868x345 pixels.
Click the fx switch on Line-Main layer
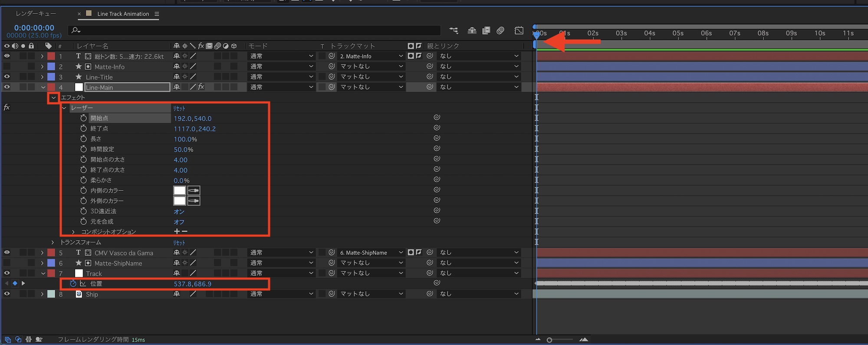pos(201,87)
